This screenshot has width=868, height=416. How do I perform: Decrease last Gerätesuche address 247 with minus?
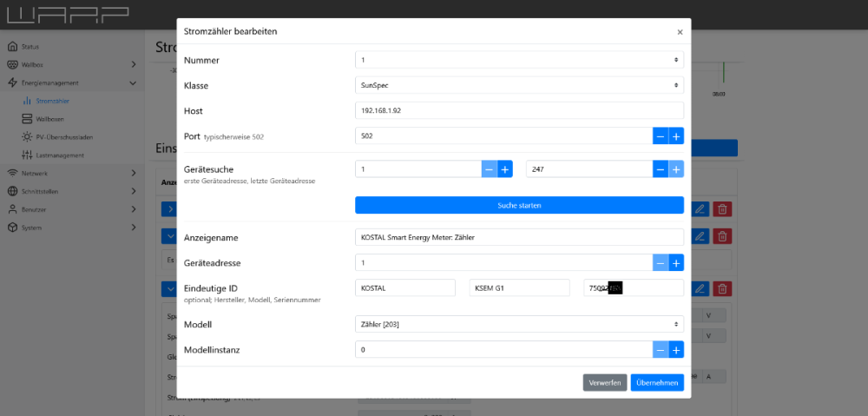tap(661, 169)
